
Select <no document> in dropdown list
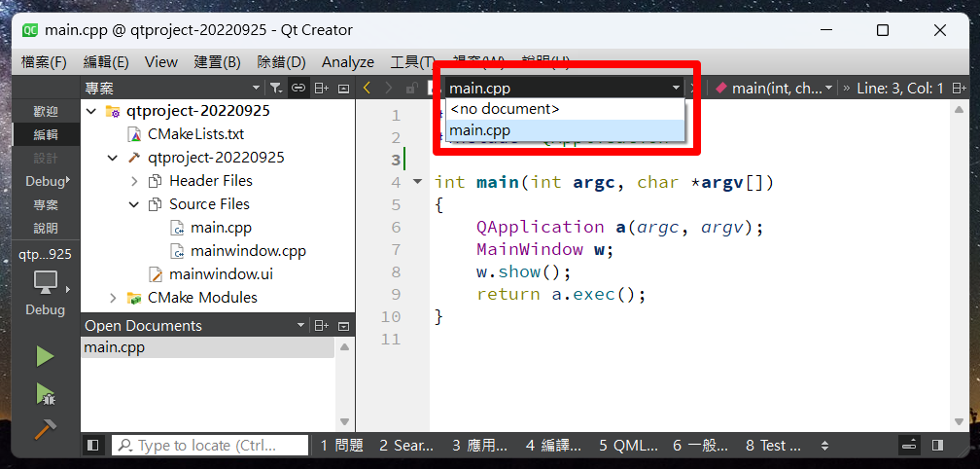click(565, 109)
